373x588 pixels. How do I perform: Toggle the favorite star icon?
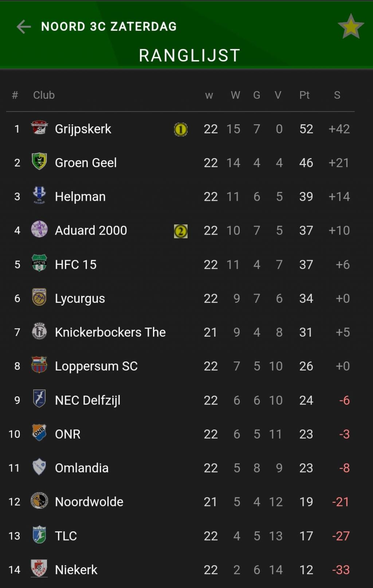pos(351,27)
